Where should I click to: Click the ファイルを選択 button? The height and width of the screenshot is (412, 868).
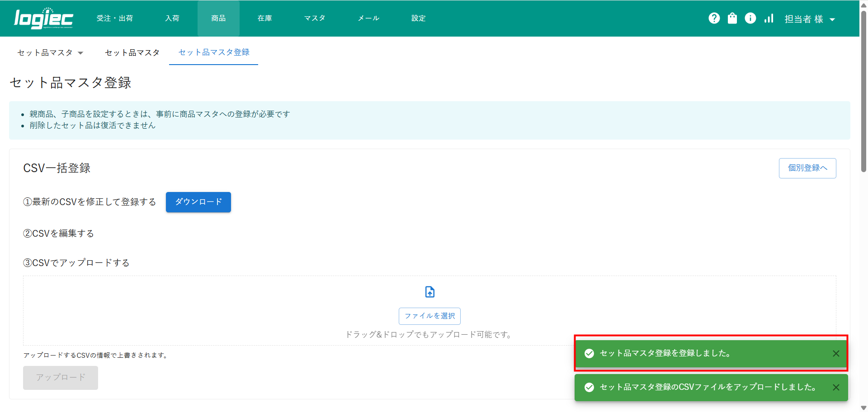[429, 316]
